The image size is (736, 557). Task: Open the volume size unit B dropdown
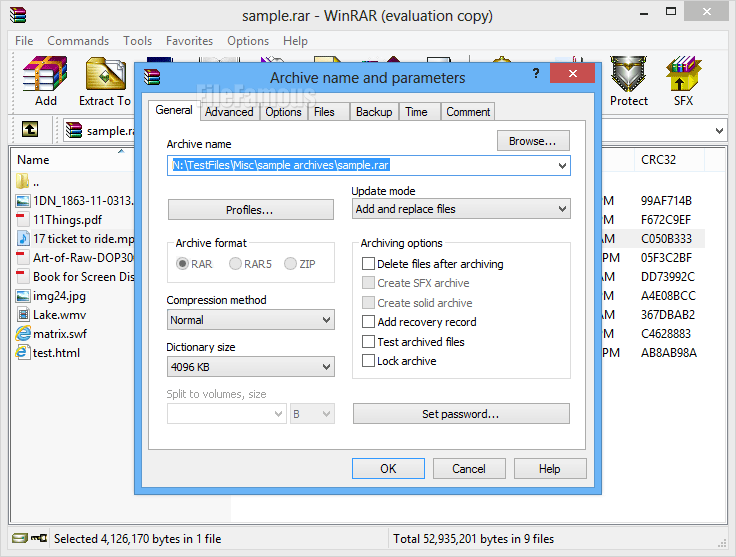click(x=312, y=414)
